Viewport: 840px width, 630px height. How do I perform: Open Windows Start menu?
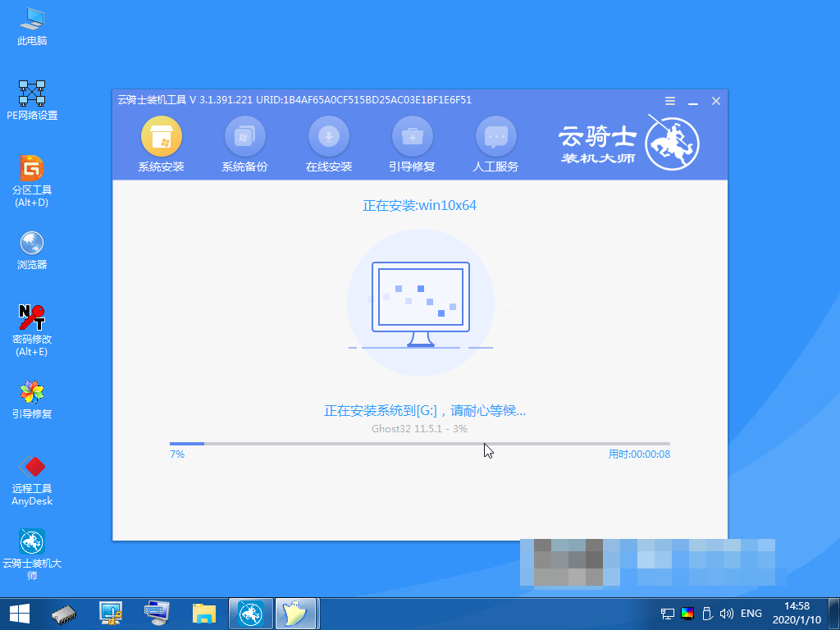pyautogui.click(x=20, y=614)
